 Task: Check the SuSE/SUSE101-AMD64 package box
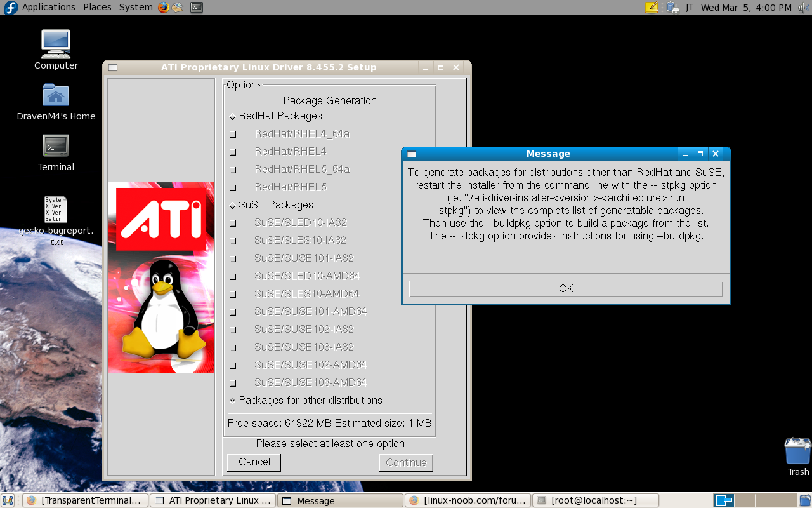point(233,312)
